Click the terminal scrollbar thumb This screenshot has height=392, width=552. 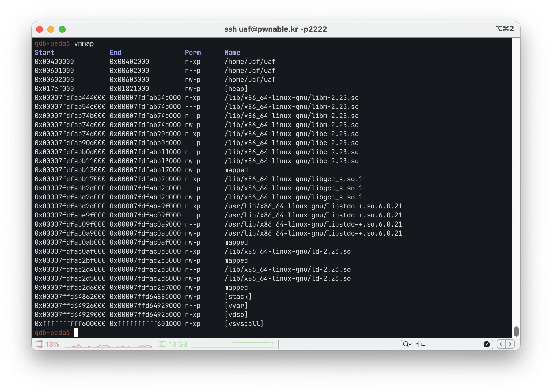pyautogui.click(x=516, y=331)
